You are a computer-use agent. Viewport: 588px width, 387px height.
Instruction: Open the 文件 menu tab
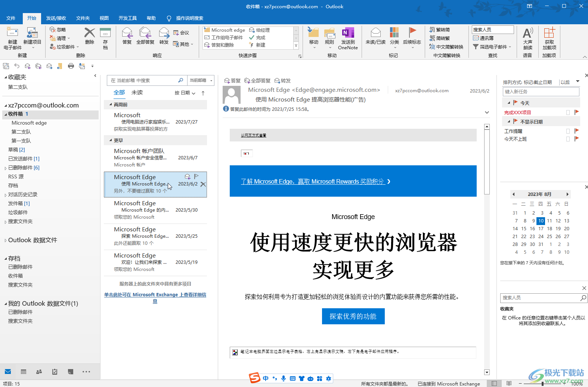point(11,18)
